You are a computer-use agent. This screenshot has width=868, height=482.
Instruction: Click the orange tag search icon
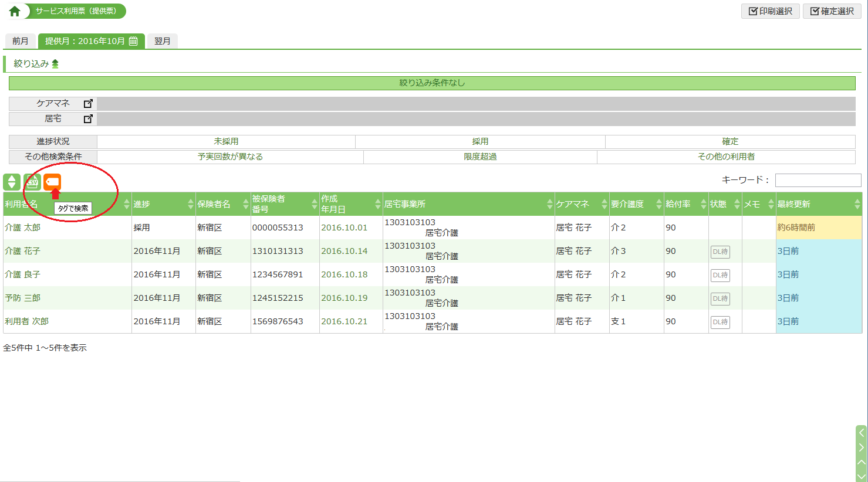[52, 182]
